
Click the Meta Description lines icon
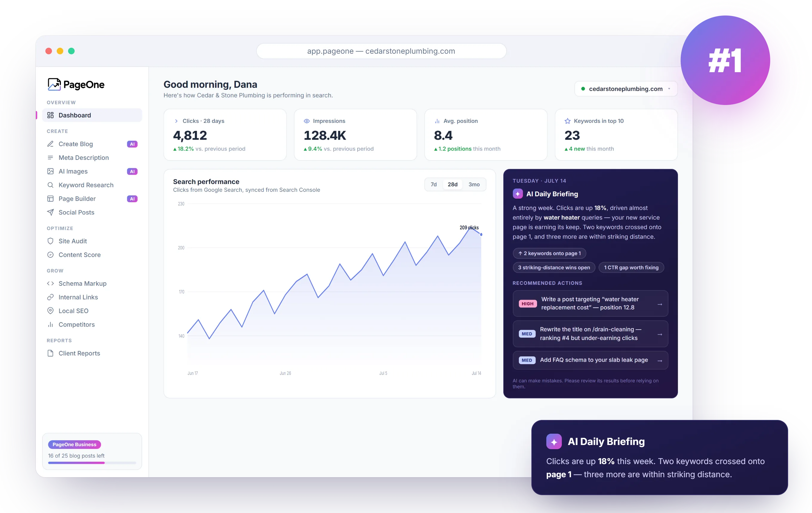click(x=50, y=158)
